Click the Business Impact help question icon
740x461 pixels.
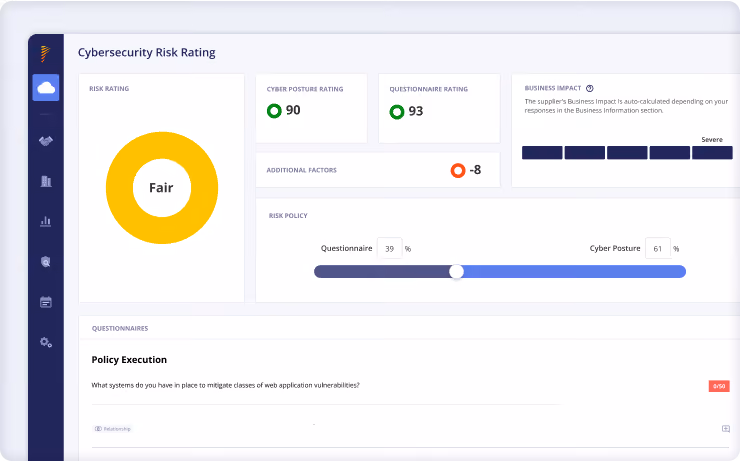pos(589,88)
